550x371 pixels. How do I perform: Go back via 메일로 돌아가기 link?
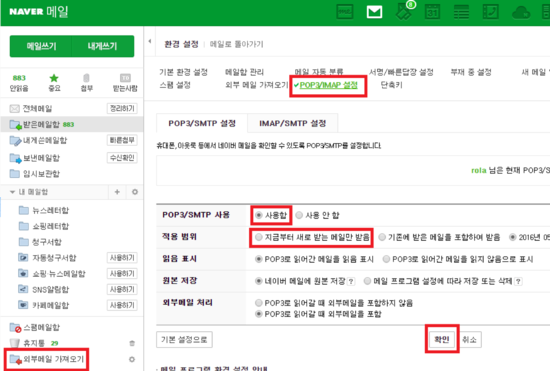point(236,44)
